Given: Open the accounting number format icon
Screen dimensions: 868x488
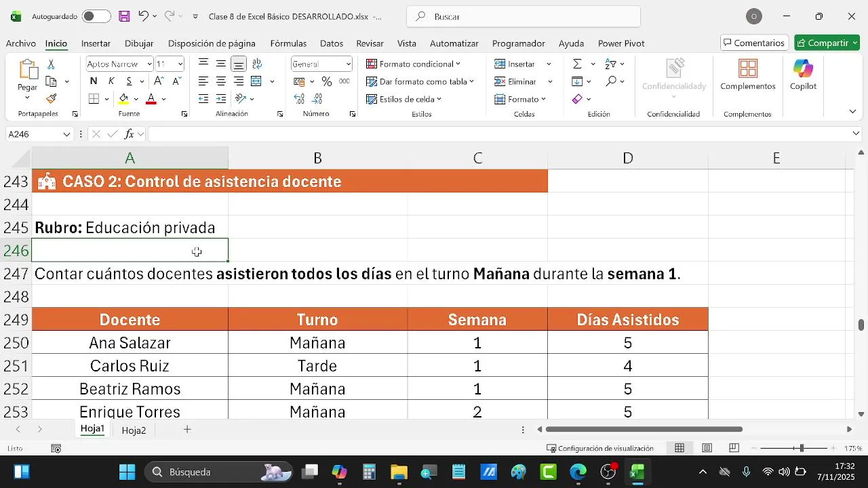Looking at the screenshot, I should (x=299, y=81).
